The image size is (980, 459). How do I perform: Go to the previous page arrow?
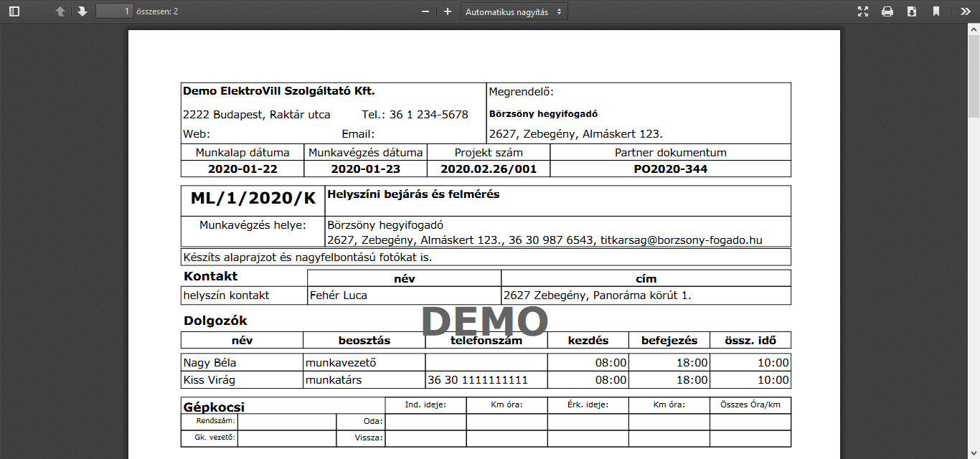tap(60, 11)
